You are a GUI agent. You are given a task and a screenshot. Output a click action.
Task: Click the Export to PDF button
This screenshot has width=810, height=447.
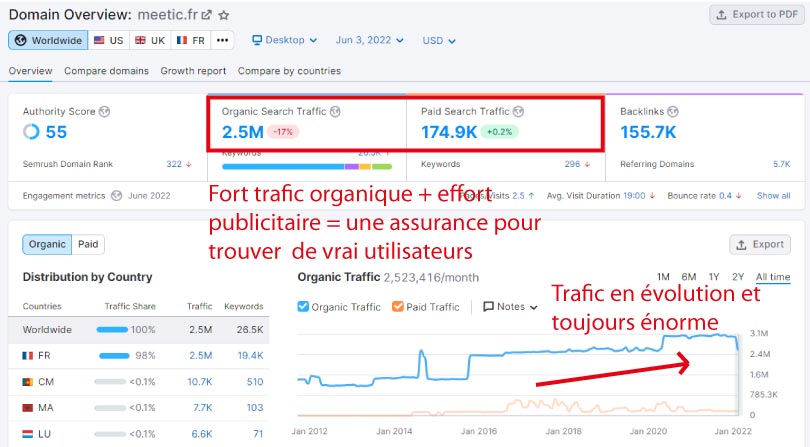(x=757, y=14)
